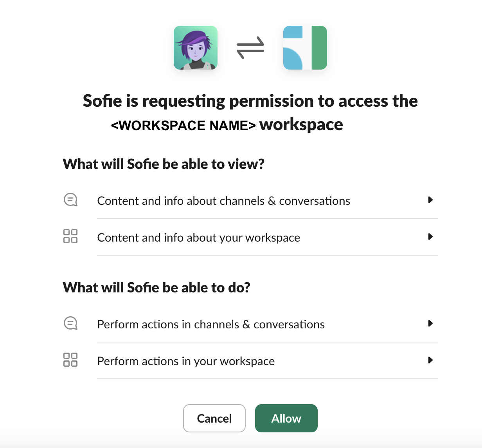This screenshot has height=448, width=482.
Task: Click the Sofie avatar icon
Action: coord(196,48)
